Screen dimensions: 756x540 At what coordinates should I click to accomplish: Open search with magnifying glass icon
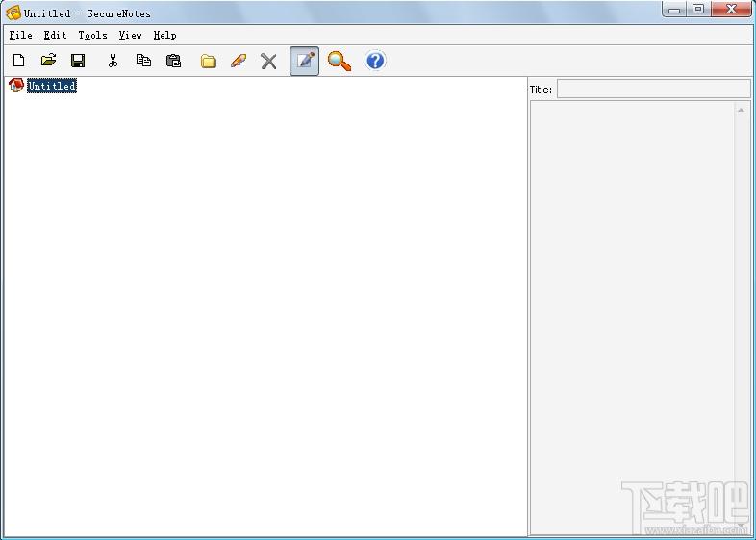pyautogui.click(x=340, y=61)
